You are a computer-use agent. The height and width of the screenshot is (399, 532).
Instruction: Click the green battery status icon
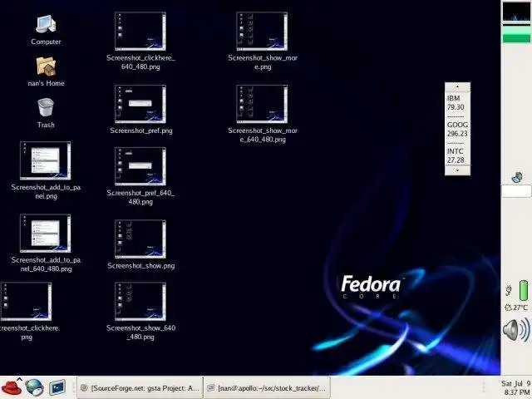pyautogui.click(x=524, y=290)
